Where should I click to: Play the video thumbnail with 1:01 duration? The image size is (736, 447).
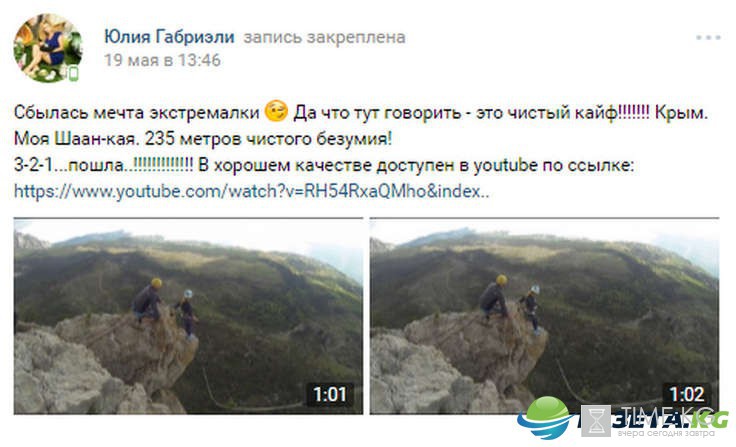[188, 316]
